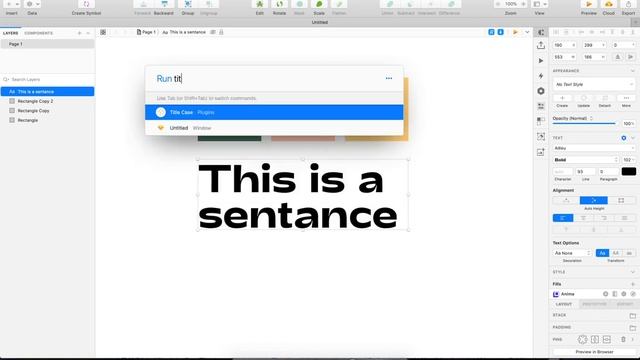Open the font size 102 dropdown
The width and height of the screenshot is (640, 360).
[x=629, y=160]
